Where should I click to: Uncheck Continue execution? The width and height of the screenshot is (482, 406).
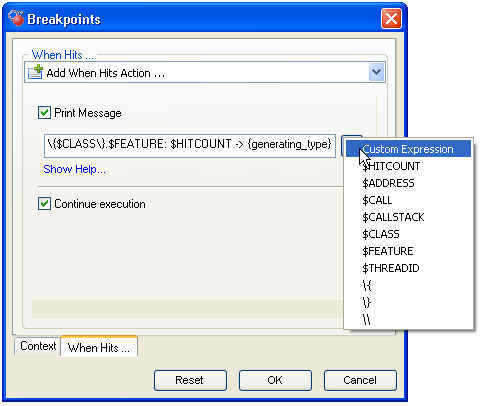(x=44, y=204)
